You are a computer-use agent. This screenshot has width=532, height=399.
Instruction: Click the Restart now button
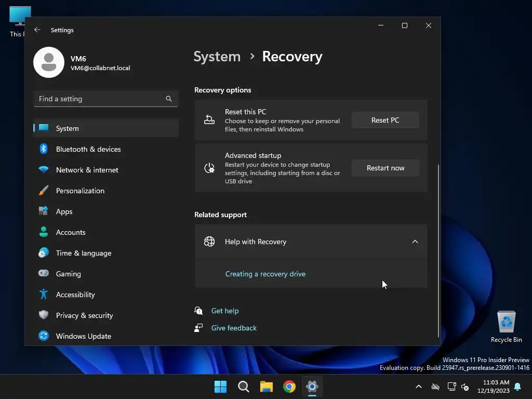coord(385,168)
